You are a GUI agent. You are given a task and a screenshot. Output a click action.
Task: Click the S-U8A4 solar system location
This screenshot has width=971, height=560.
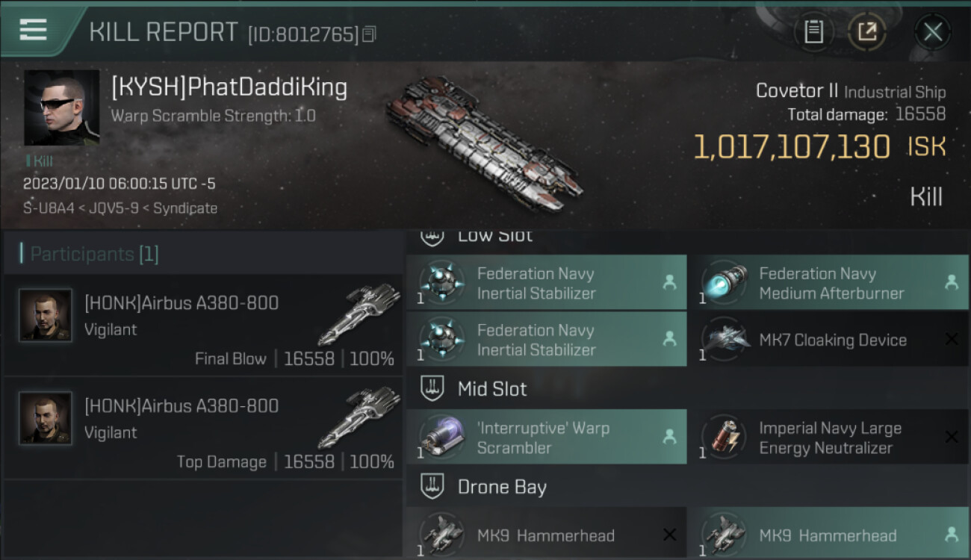pyautogui.click(x=48, y=208)
